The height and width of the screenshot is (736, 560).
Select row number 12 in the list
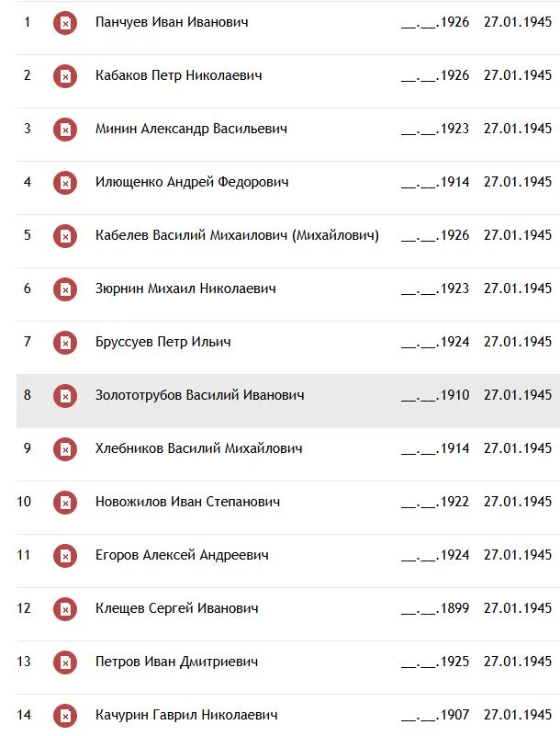(x=24, y=608)
